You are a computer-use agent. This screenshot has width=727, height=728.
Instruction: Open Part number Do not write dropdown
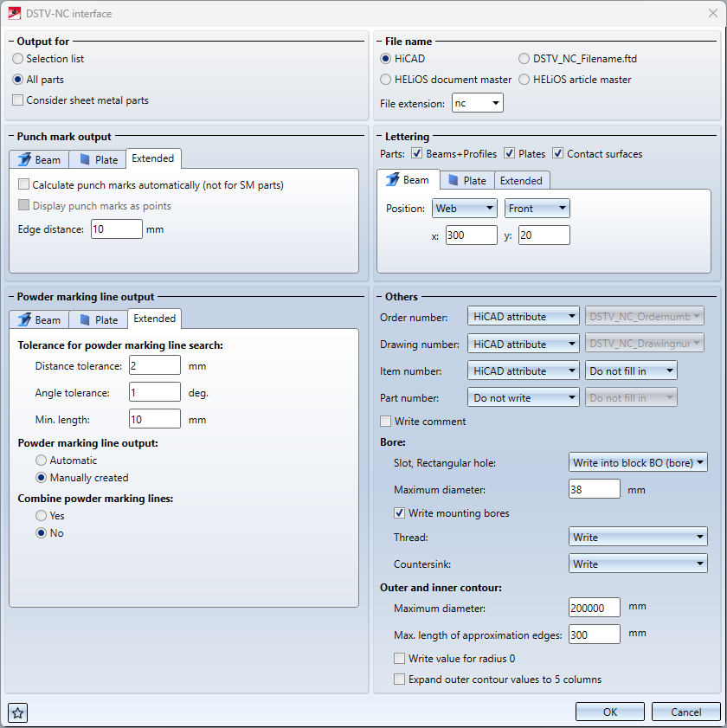point(524,397)
